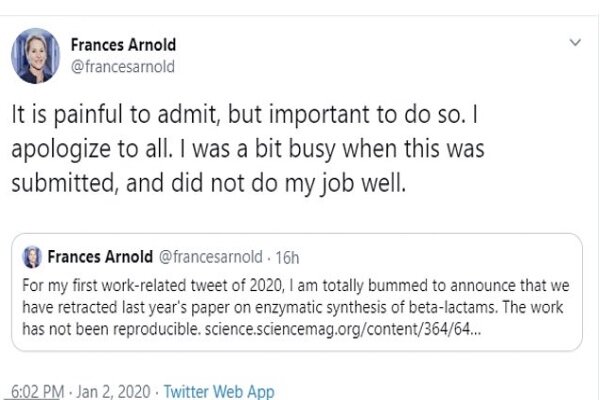The image size is (600, 400).
Task: Click the line 'It is painful to admit'
Action: (115, 115)
